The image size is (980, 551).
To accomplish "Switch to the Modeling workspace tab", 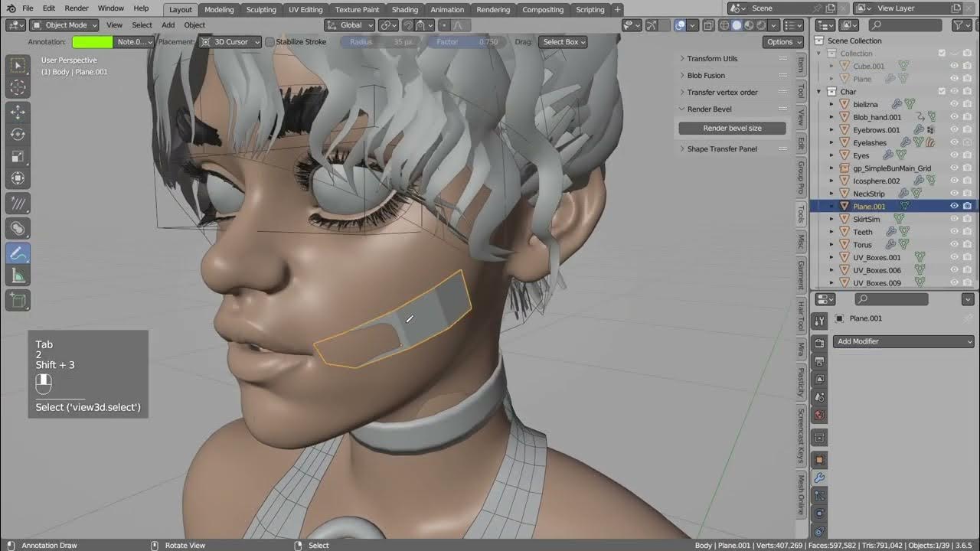I will click(x=219, y=9).
